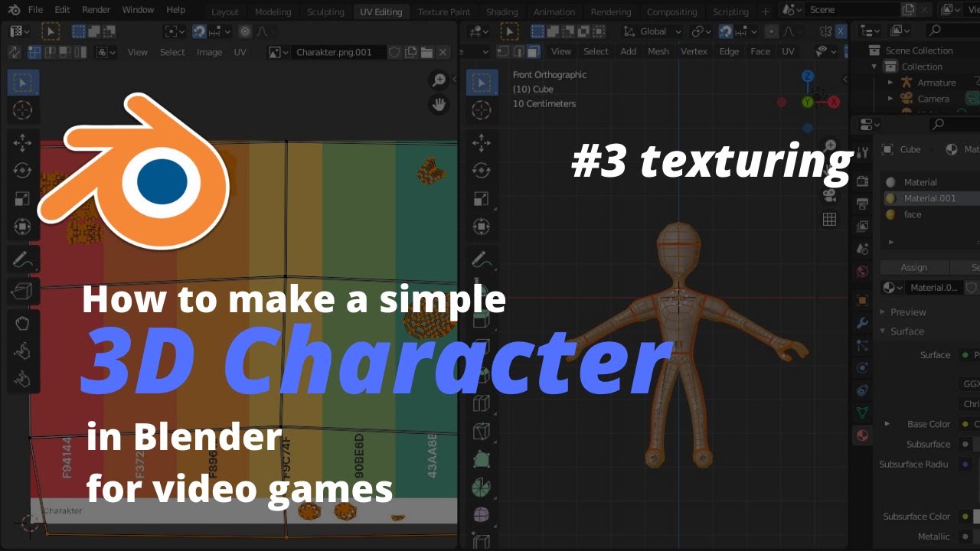Choose the 3D viewport Scale tool

pyautogui.click(x=482, y=199)
